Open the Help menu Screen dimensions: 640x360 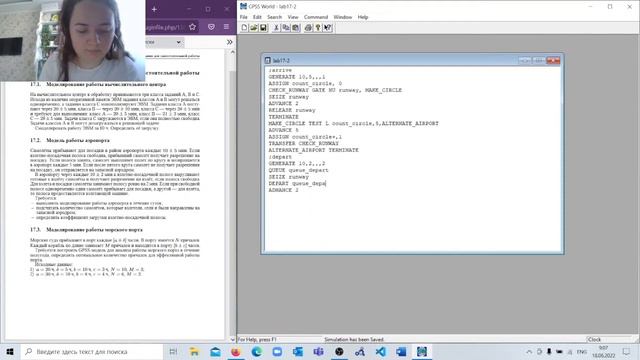(363, 17)
